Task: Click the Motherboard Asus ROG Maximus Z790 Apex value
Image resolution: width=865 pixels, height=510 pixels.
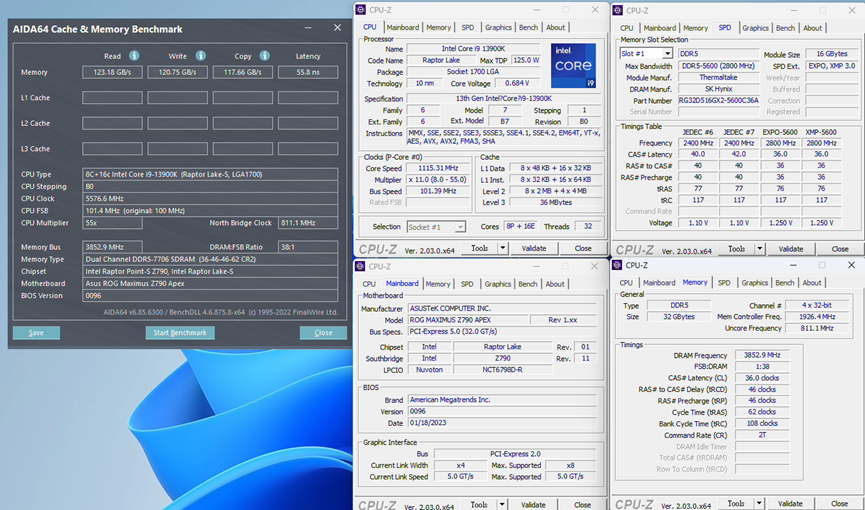Action: click(x=210, y=284)
